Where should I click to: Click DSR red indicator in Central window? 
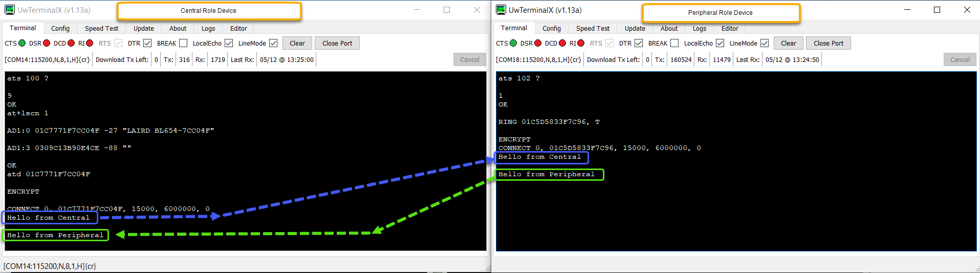click(47, 43)
